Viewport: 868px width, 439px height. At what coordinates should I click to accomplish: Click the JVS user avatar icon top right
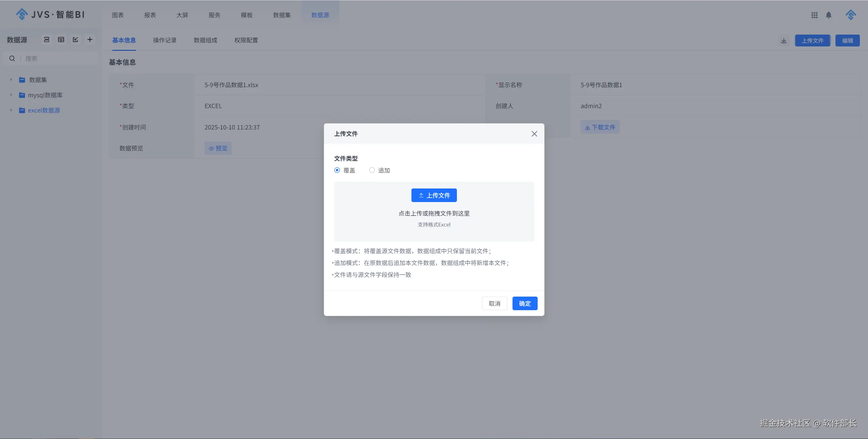[x=851, y=15]
